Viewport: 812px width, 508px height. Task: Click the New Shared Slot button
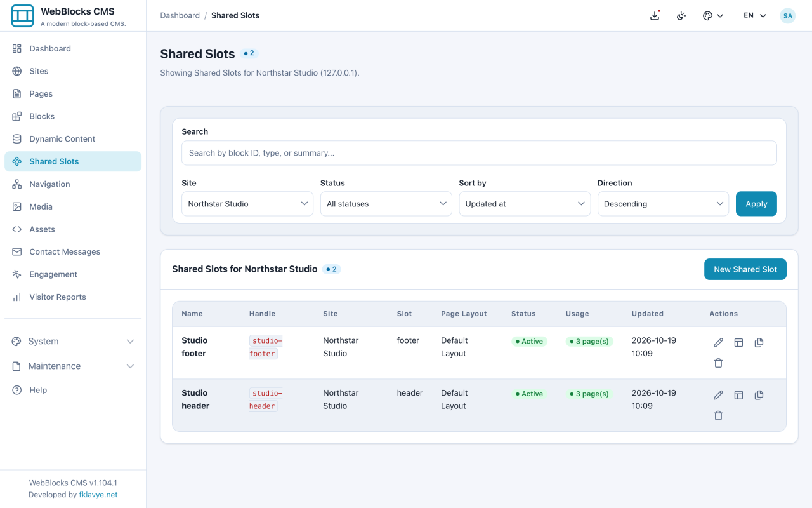tap(745, 269)
